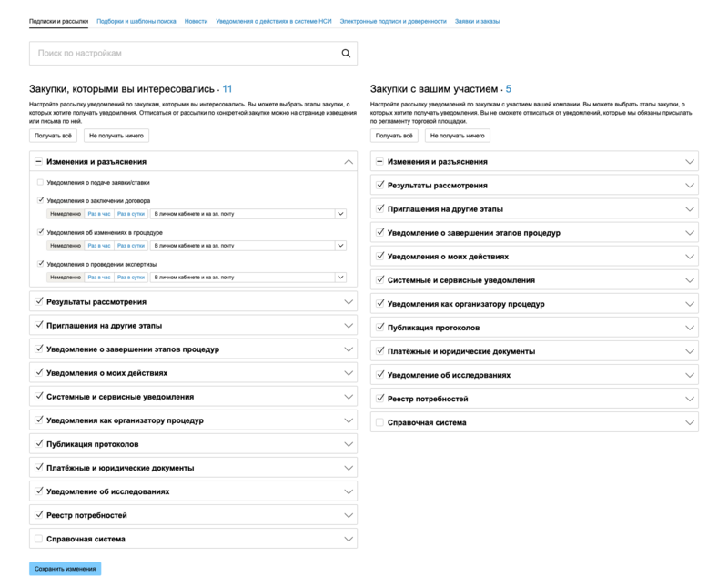Uncheck left 'Результаты рассмотрения' checkbox
Screen dimensions: 728x587
pyautogui.click(x=39, y=301)
